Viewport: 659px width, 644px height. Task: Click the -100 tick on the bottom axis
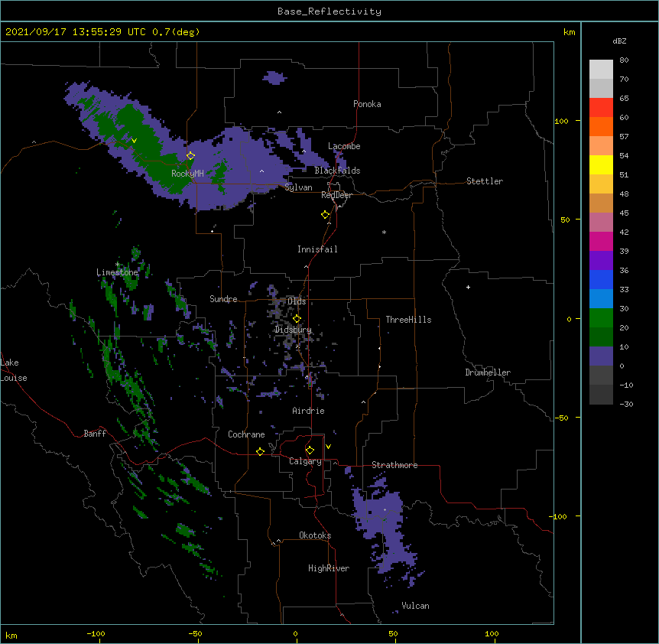pos(96,634)
